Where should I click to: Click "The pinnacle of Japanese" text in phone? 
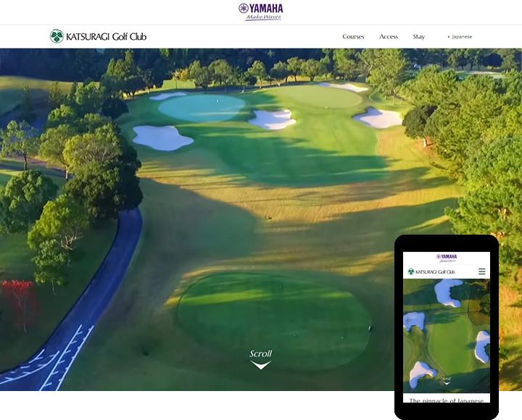pos(446,400)
